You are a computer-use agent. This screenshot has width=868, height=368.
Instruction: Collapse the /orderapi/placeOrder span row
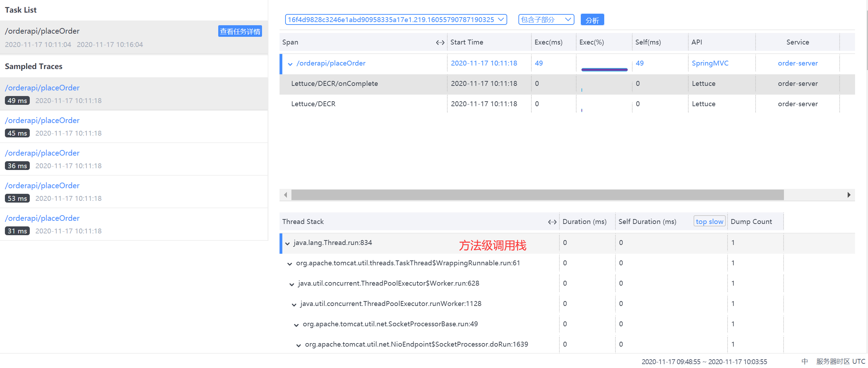pyautogui.click(x=290, y=64)
